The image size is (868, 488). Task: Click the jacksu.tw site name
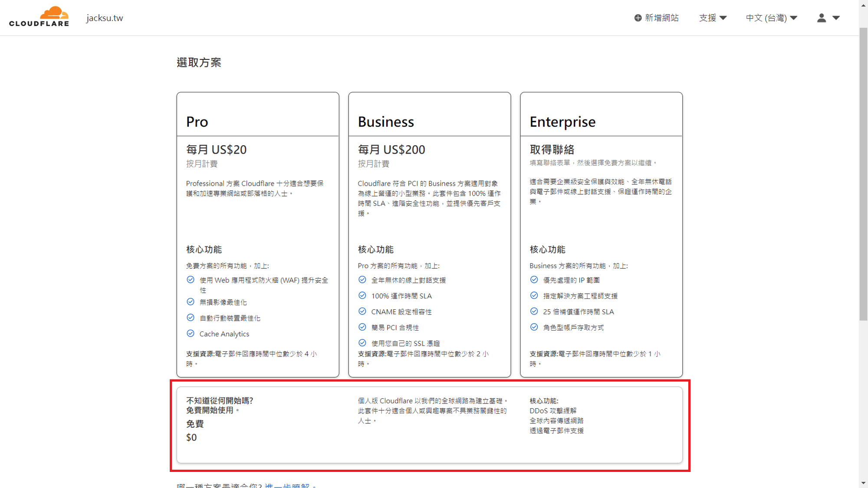click(x=105, y=18)
